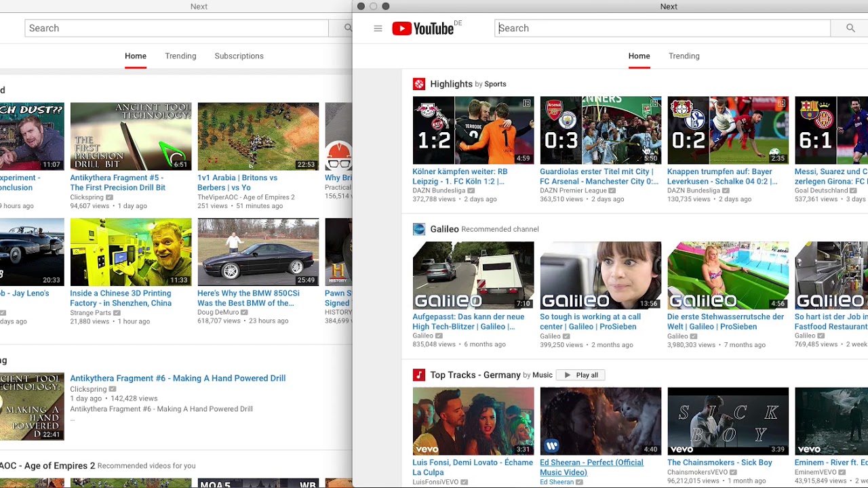868x488 pixels.
Task: Click the verified badge next to DAZN Premier League
Action: (x=612, y=191)
